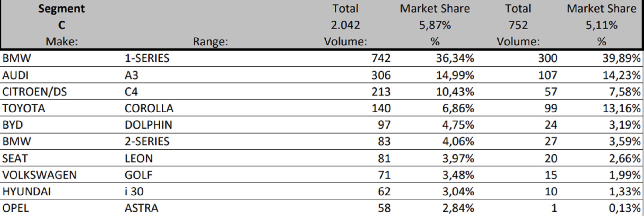
Task: Select the Make: column header
Action: tap(62, 42)
